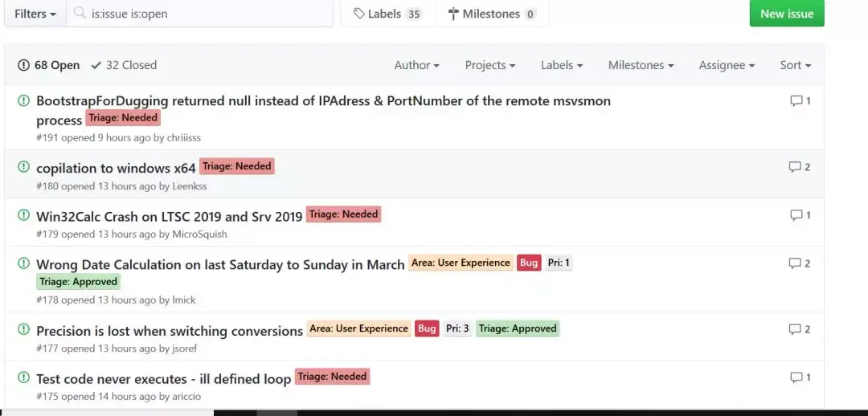Expand the Author filter dropdown

[416, 65]
